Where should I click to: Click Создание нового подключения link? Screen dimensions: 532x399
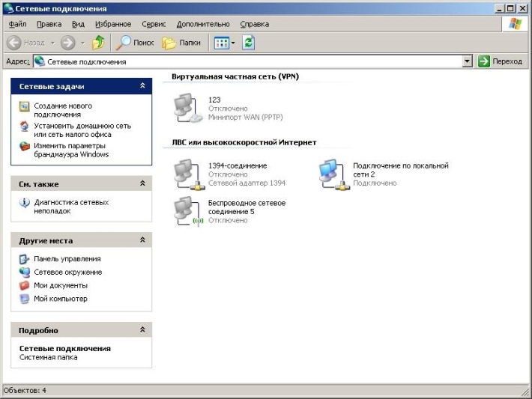click(x=63, y=110)
